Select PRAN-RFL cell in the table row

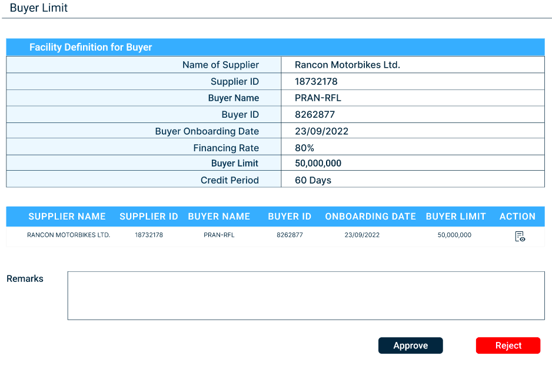tap(219, 235)
